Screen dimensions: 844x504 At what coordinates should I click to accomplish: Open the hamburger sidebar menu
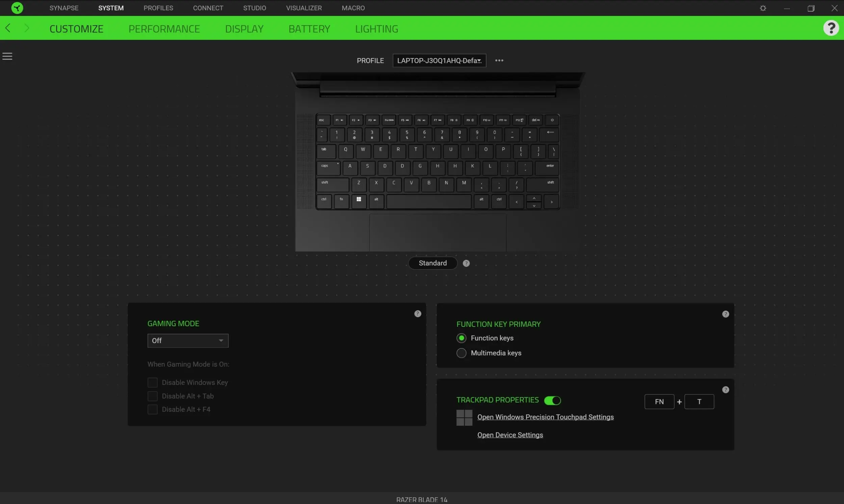coord(7,56)
